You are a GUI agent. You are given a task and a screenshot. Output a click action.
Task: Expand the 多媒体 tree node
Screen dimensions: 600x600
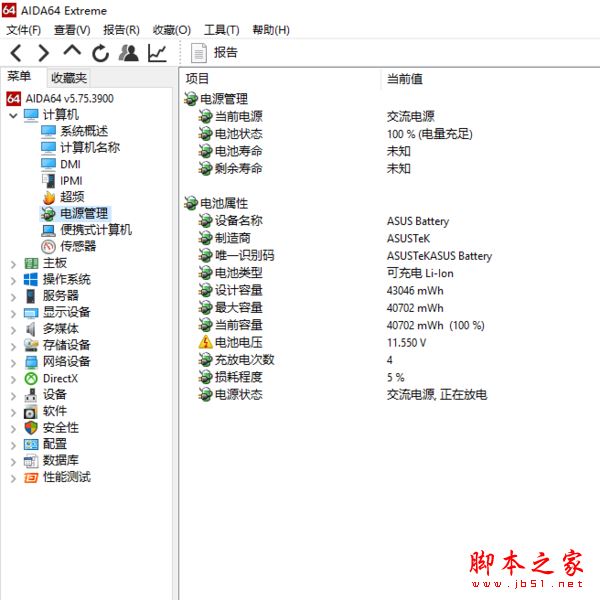click(x=13, y=330)
